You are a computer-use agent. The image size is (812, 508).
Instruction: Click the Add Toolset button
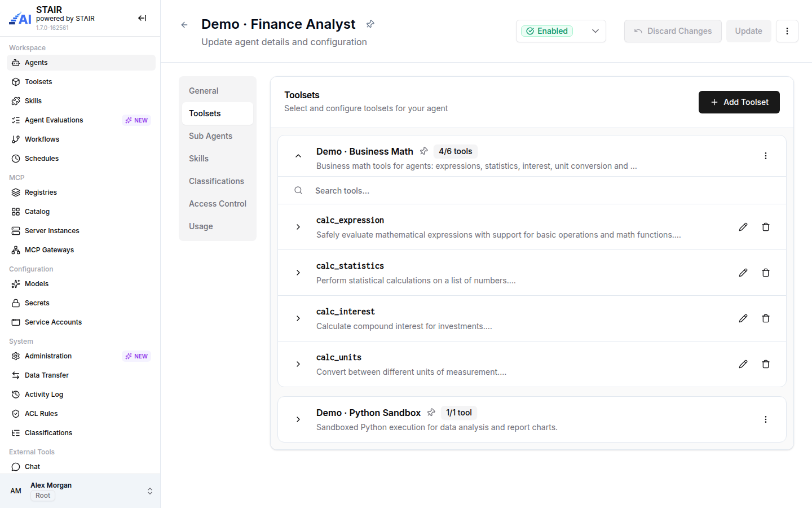click(x=739, y=102)
